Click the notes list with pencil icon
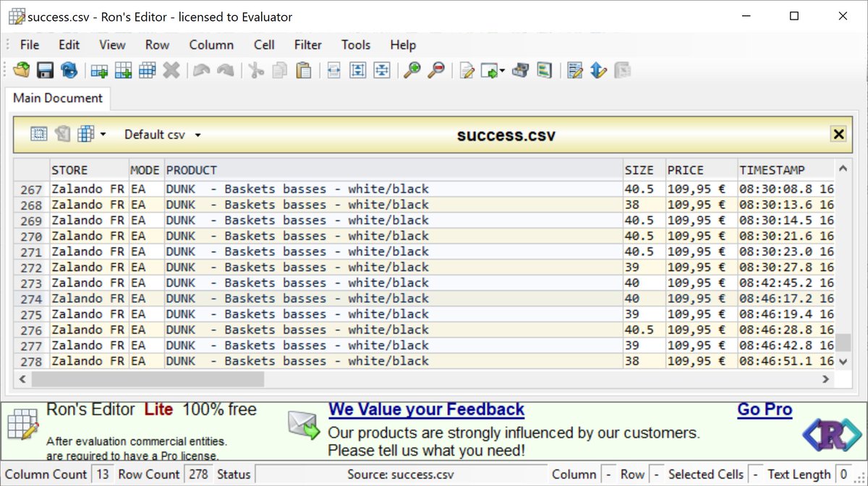868x486 pixels. pos(575,70)
